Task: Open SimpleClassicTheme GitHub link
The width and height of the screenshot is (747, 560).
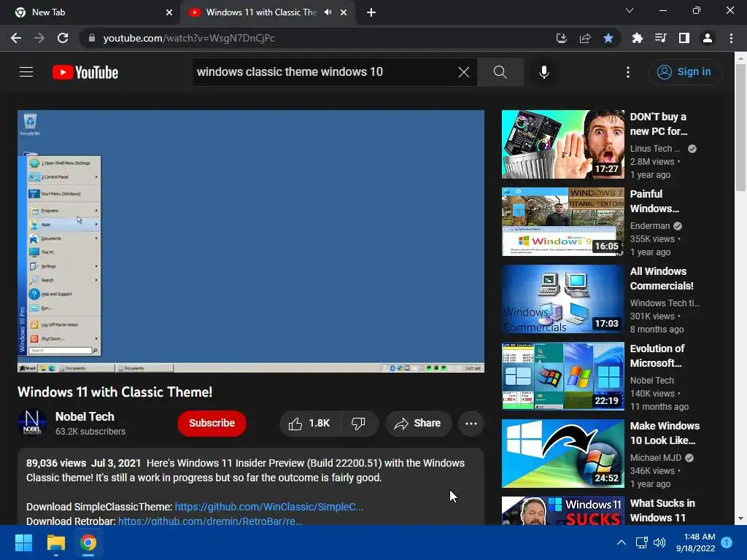Action: (x=269, y=507)
